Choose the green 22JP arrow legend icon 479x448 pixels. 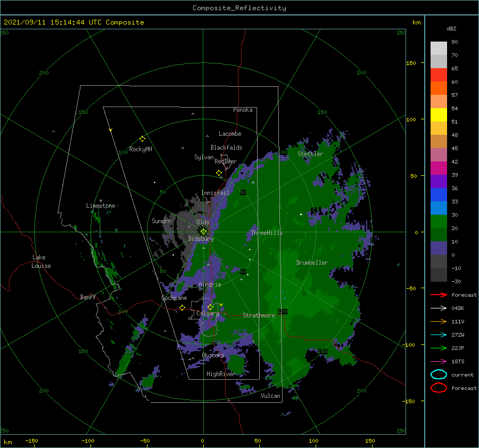(439, 348)
